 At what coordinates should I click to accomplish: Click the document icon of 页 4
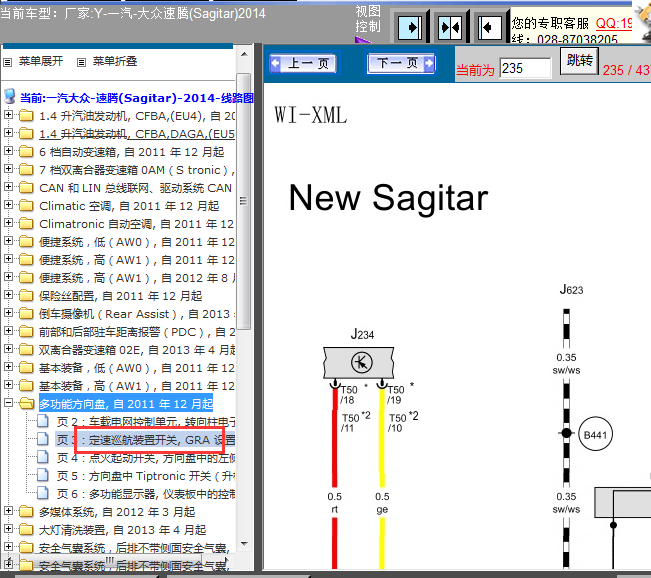43,457
